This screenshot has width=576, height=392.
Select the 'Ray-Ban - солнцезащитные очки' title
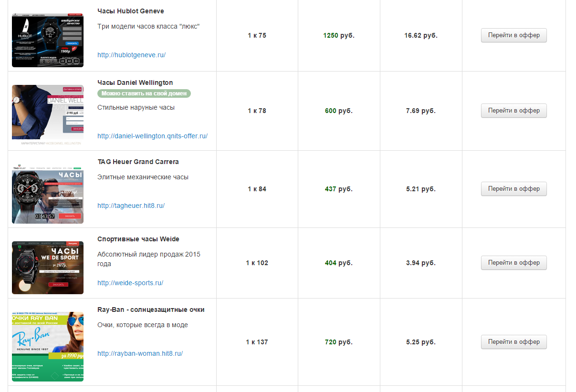coord(151,309)
